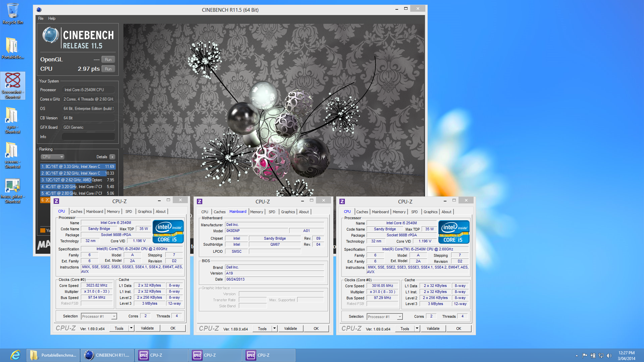Viewport: 644px width, 362px height.
Task: Click motherboard model 0K0DNP field
Action: pyautogui.click(x=257, y=231)
